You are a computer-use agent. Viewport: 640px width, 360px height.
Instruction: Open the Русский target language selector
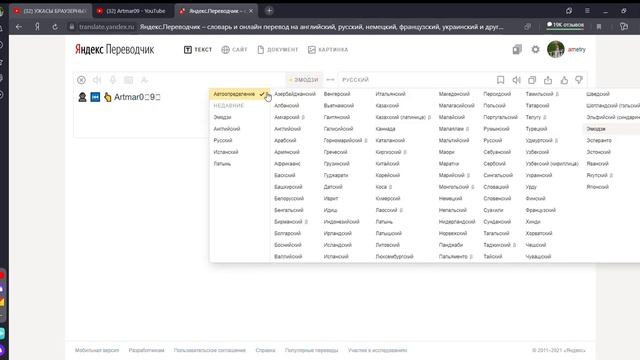[356, 80]
